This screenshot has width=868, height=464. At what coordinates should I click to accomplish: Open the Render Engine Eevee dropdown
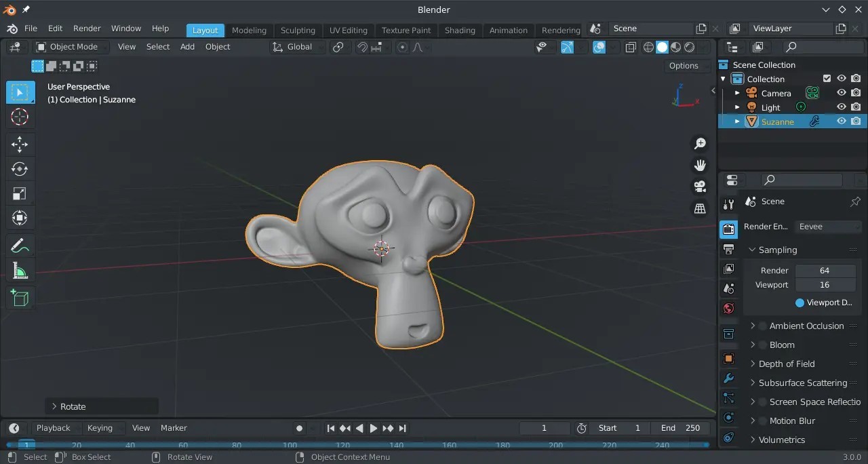828,227
